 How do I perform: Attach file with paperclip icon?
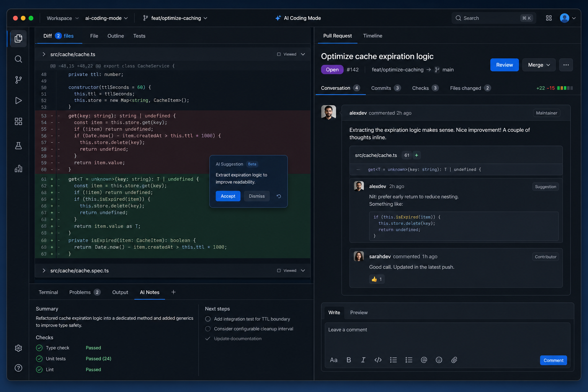click(x=454, y=360)
